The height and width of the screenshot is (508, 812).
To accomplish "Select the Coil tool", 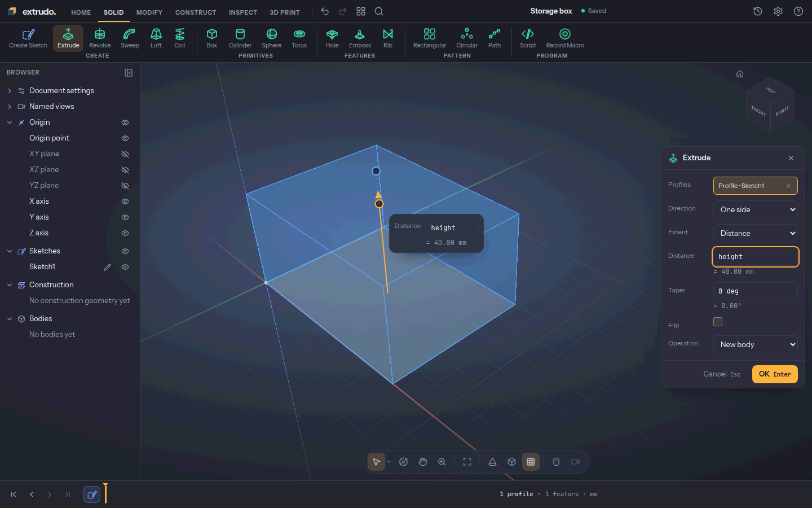I will click(179, 38).
